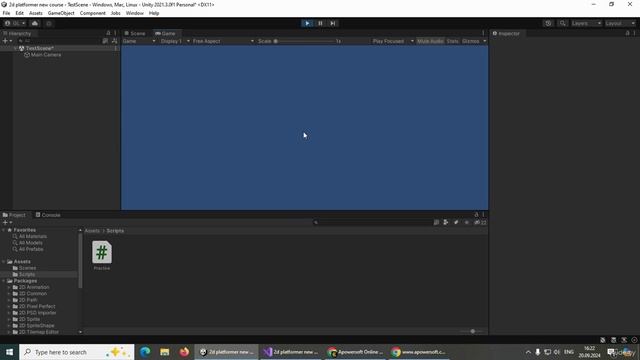Open the Component menu

coord(93,13)
